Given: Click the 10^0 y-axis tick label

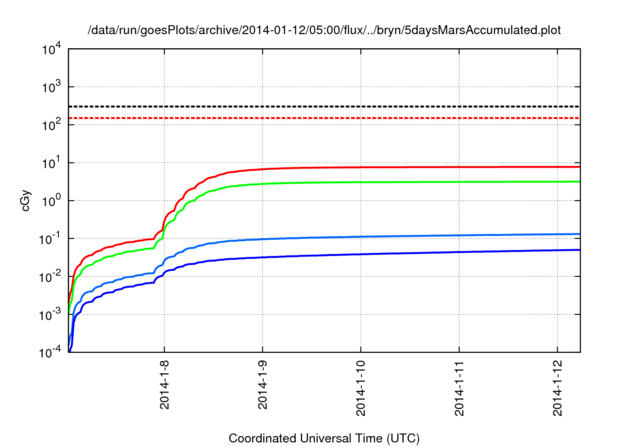Looking at the screenshot, I should tap(52, 200).
